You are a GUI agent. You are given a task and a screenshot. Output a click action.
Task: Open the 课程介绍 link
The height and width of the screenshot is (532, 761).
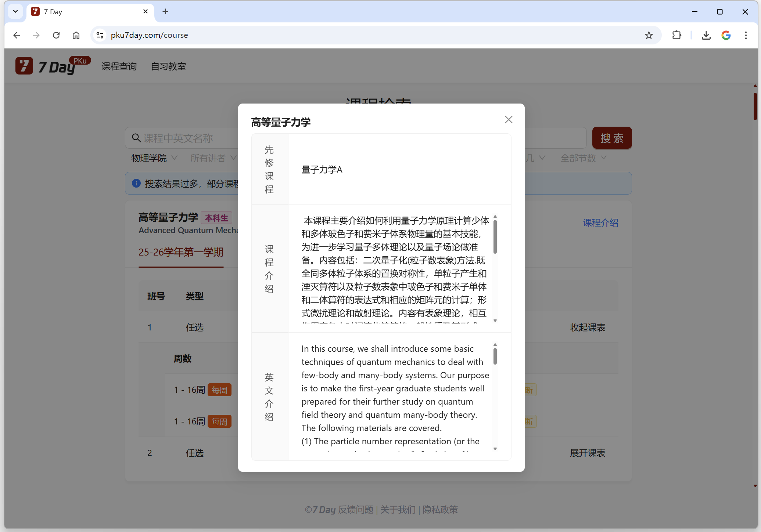tap(600, 223)
